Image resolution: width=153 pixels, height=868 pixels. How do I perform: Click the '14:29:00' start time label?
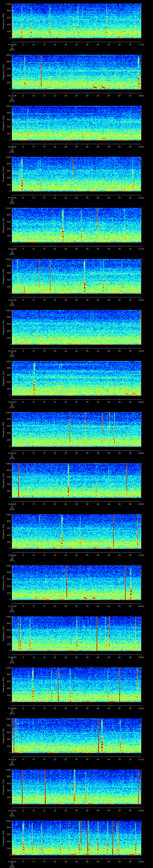(x=12, y=708)
